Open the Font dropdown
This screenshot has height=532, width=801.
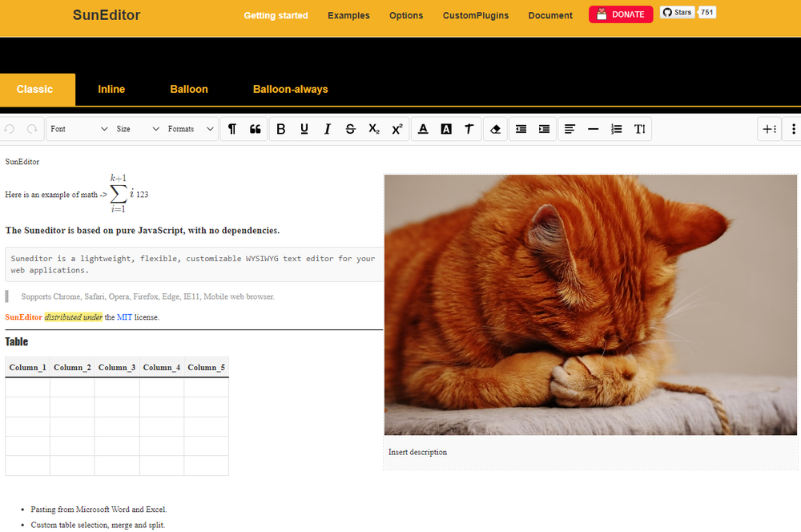(78, 129)
